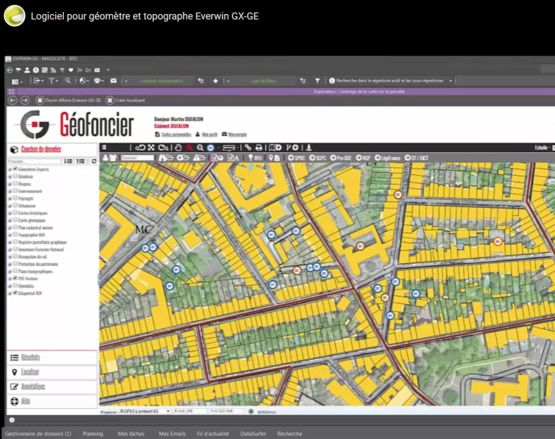Check the Paysages layer checkbox
The width and height of the screenshot is (555, 439).
(15, 198)
